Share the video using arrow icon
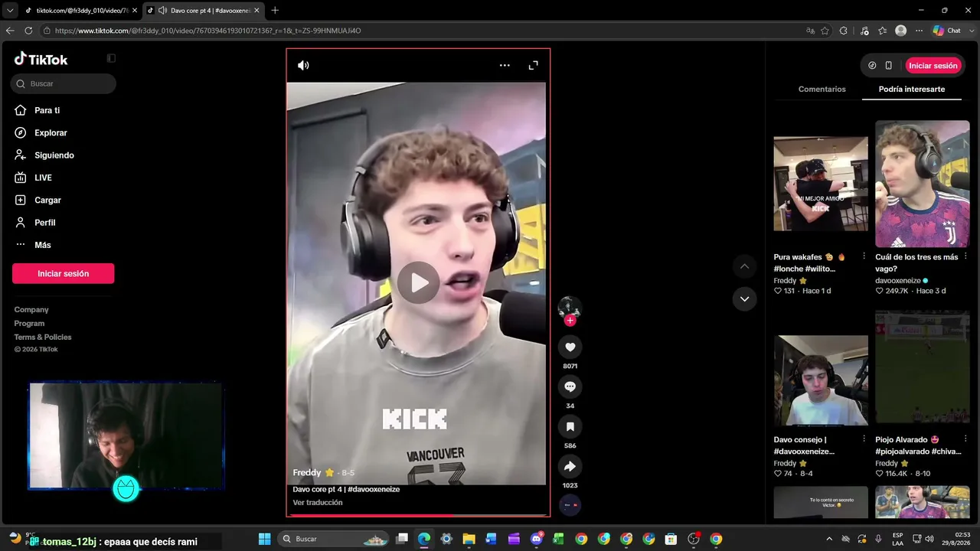Image resolution: width=980 pixels, height=551 pixels. (x=570, y=466)
